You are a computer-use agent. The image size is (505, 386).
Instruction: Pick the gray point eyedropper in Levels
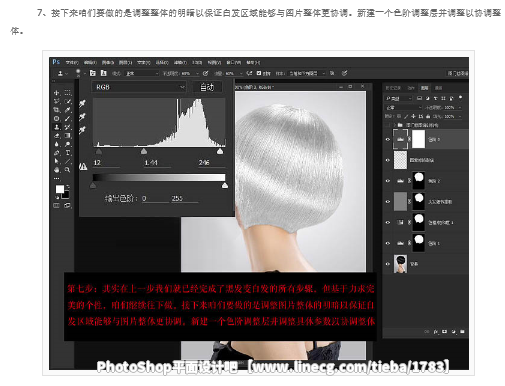click(x=82, y=117)
